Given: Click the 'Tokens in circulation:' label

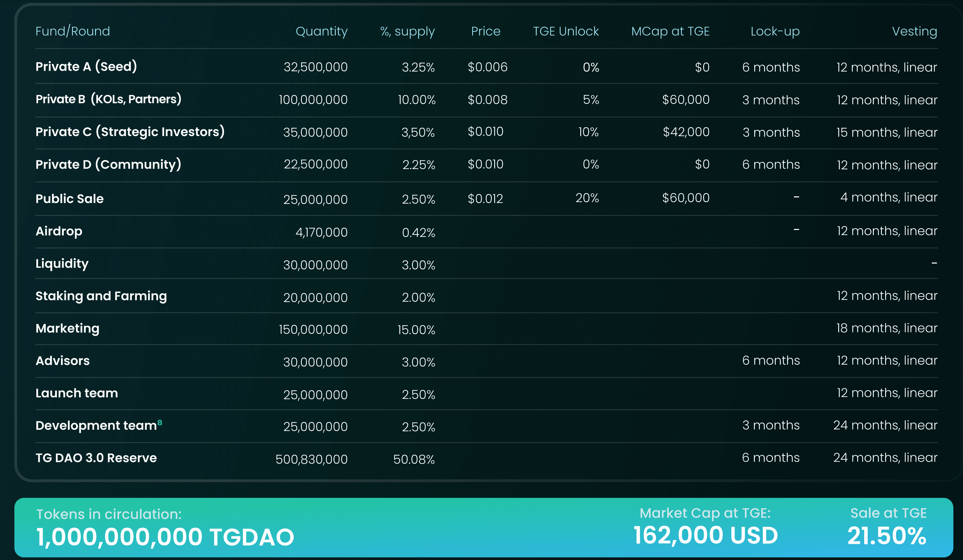Looking at the screenshot, I should pyautogui.click(x=109, y=514).
